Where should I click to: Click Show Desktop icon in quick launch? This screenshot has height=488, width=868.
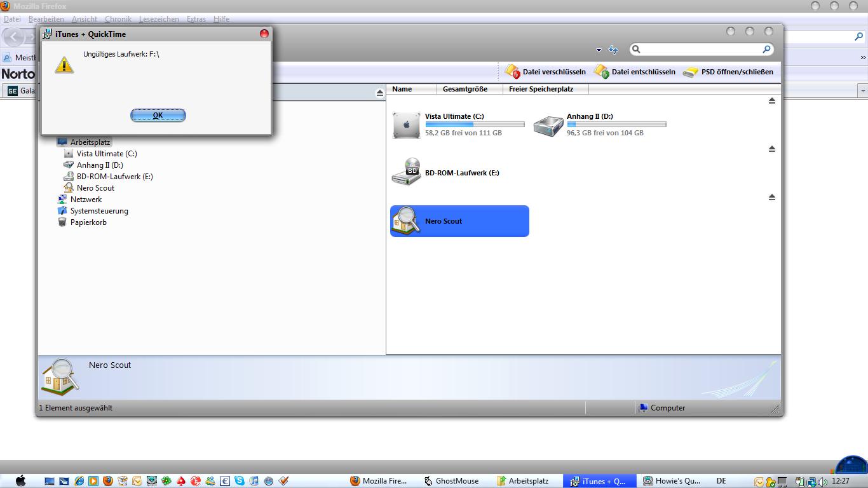point(50,481)
